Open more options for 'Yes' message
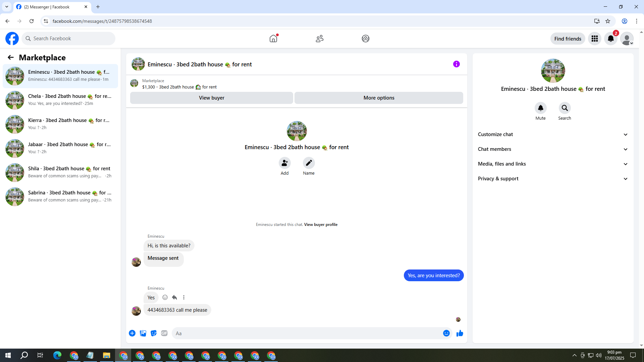Image resolution: width=644 pixels, height=362 pixels. tap(184, 297)
